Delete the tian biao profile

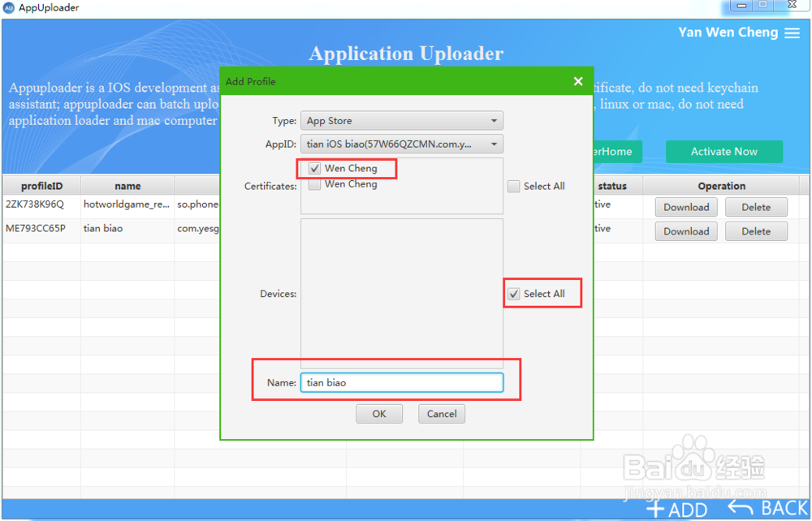click(x=756, y=231)
